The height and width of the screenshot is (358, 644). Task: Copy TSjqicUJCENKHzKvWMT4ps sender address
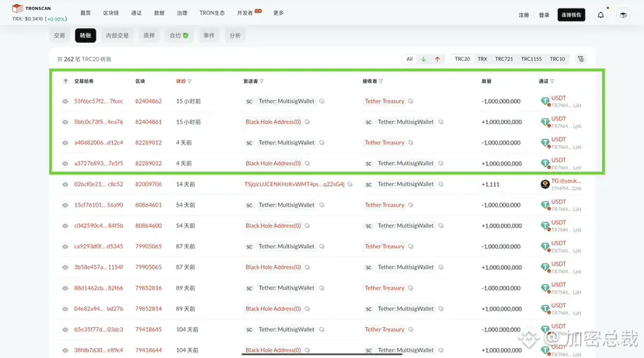point(350,184)
